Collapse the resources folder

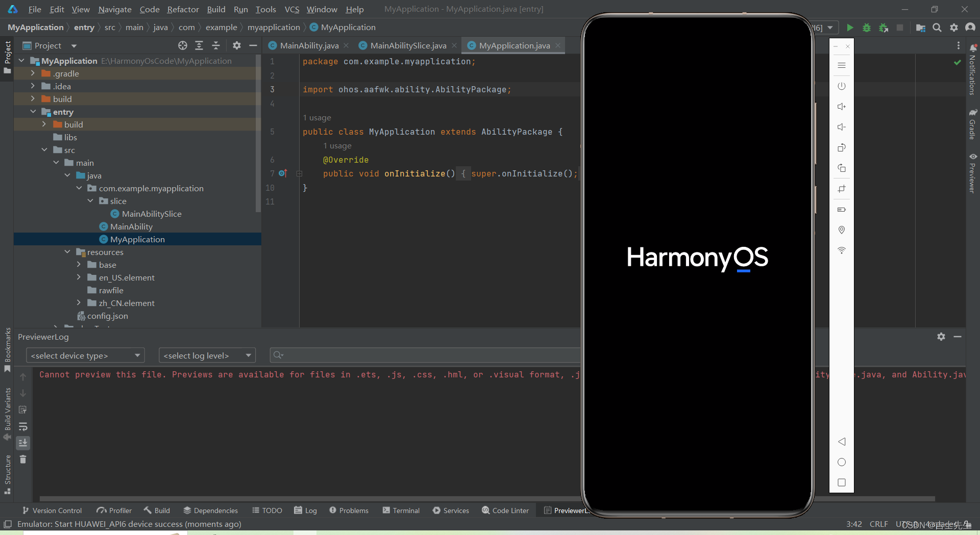(67, 252)
